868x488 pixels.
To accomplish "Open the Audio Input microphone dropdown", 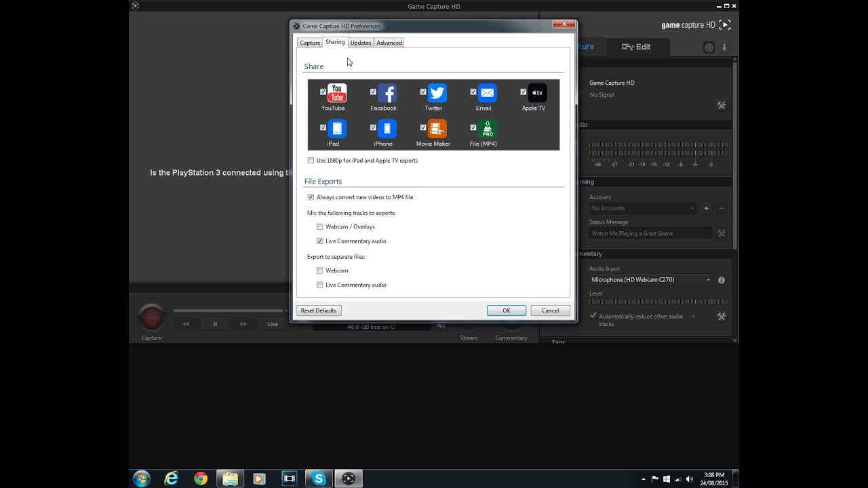I will coord(651,280).
